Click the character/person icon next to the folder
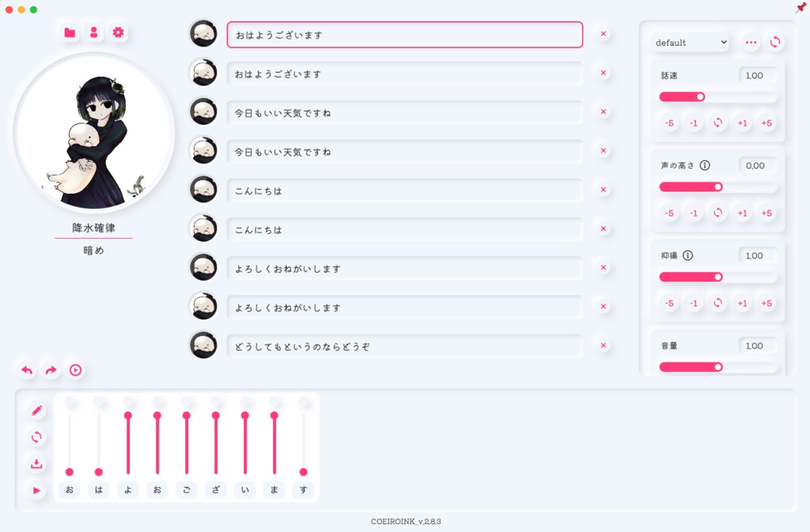Image resolution: width=810 pixels, height=532 pixels. [93, 32]
